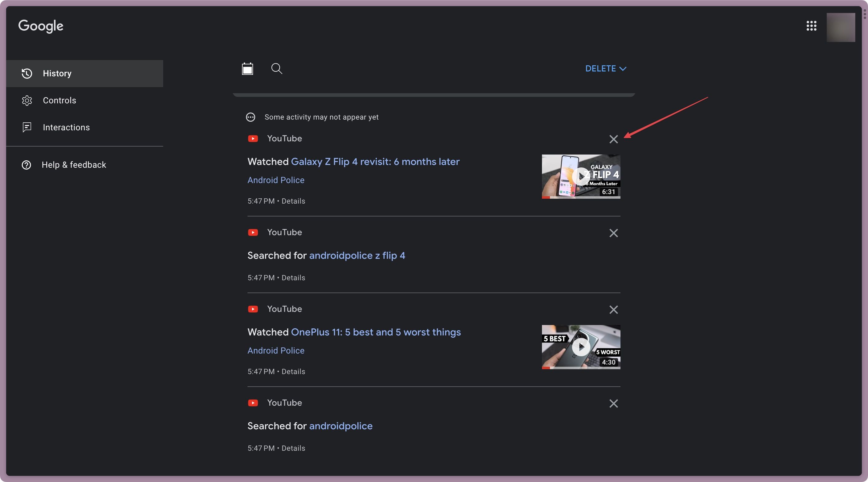Remove Galaxy Z Flip 4 watch entry
The width and height of the screenshot is (868, 482).
pyautogui.click(x=613, y=139)
